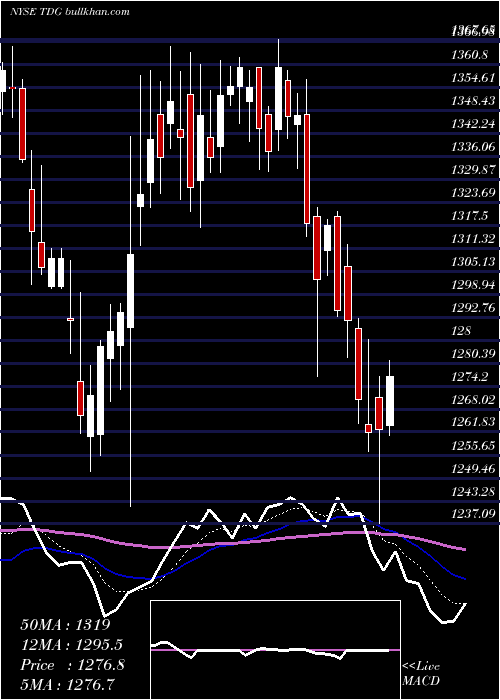The width and height of the screenshot is (500, 700).
Task: Select the 1354.61 price axis label
Action: 473,78
